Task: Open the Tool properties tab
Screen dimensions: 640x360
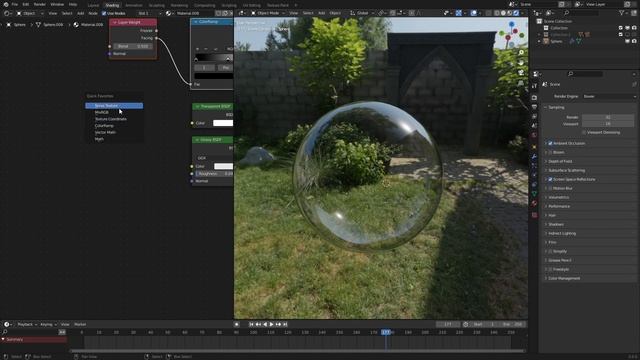Action: [534, 86]
